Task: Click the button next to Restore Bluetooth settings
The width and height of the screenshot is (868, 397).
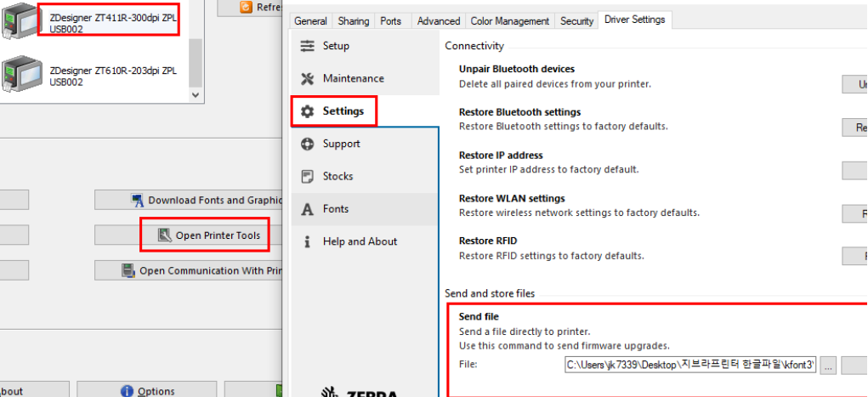Action: tap(854, 128)
